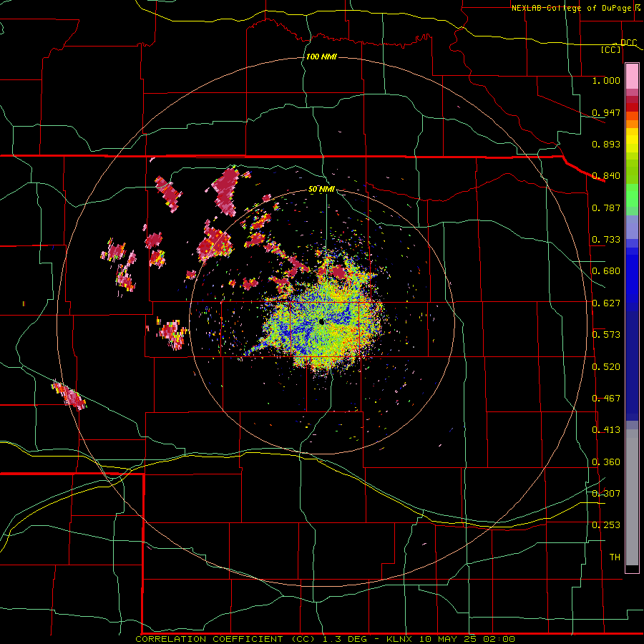Click the 1.000 legend value

pos(606,80)
